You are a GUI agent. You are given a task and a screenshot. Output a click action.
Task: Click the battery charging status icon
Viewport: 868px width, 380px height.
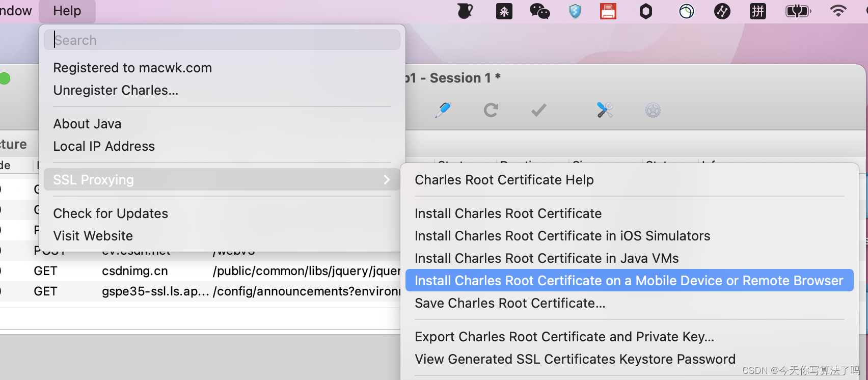798,11
